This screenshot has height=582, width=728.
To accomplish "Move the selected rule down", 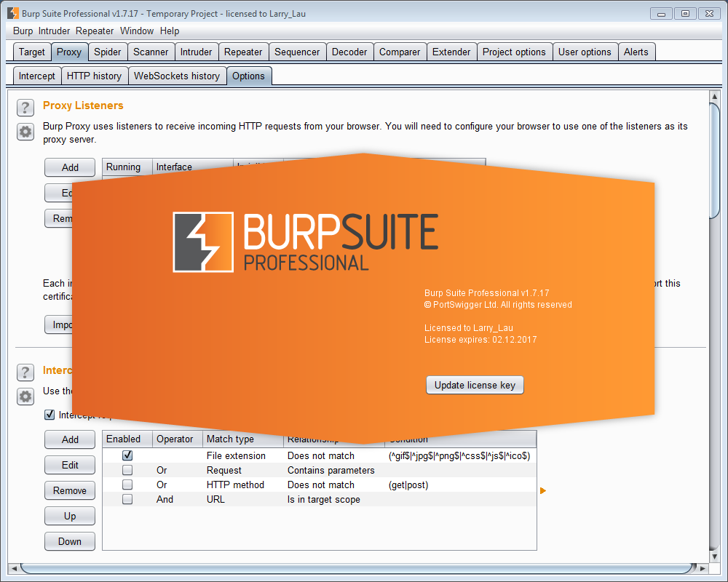I will 69,541.
